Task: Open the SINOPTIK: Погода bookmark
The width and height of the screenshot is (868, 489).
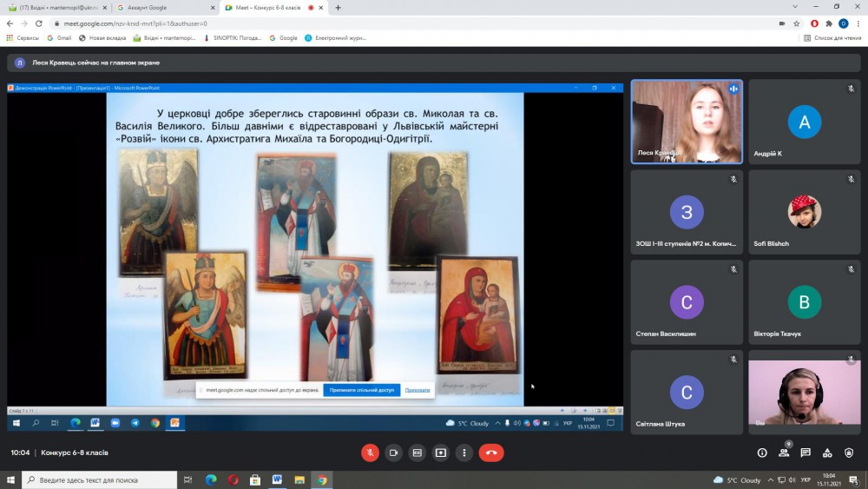Action: click(x=233, y=37)
